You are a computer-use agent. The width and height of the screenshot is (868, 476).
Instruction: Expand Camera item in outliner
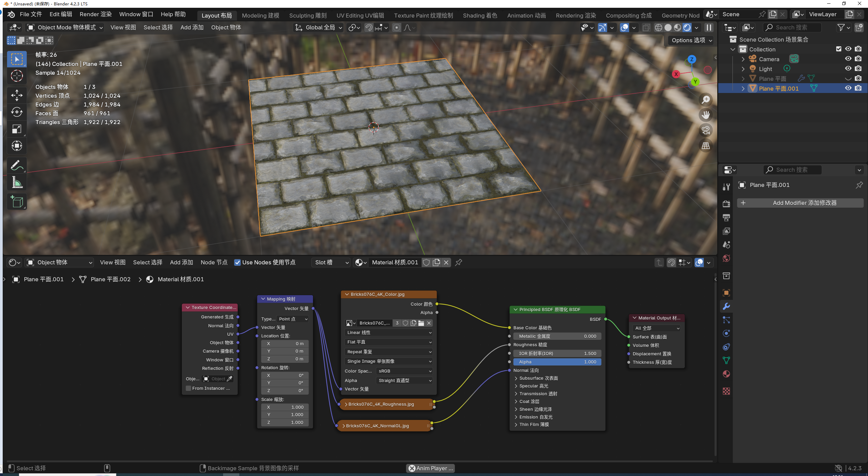click(x=743, y=59)
